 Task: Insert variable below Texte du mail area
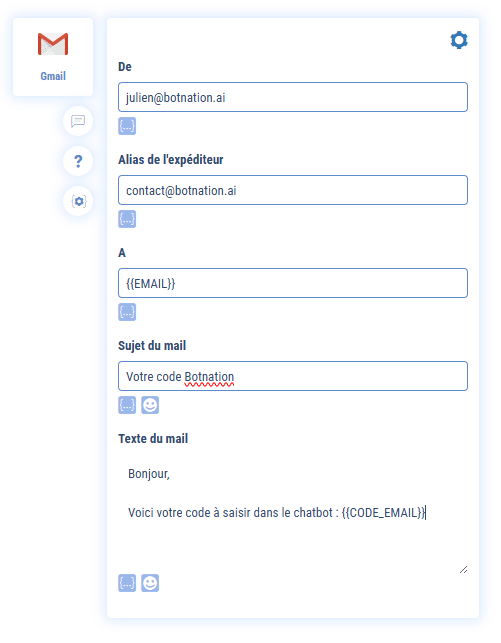tap(127, 583)
